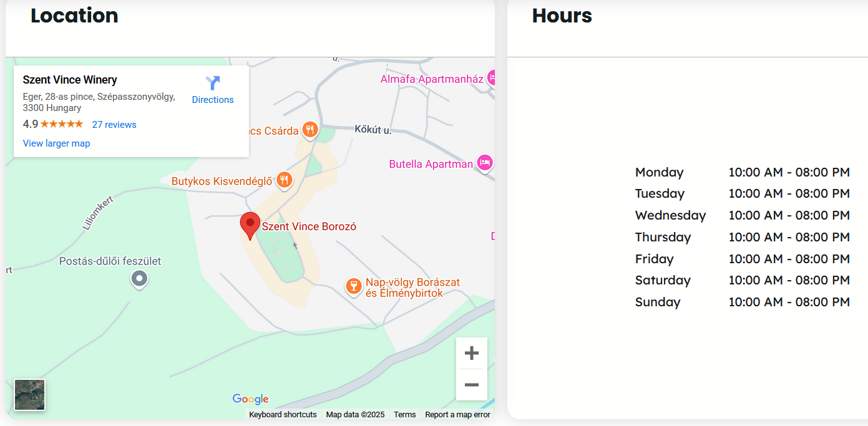Screen dimensions: 868x426
Task: Click Report a map error
Action: coord(457,415)
